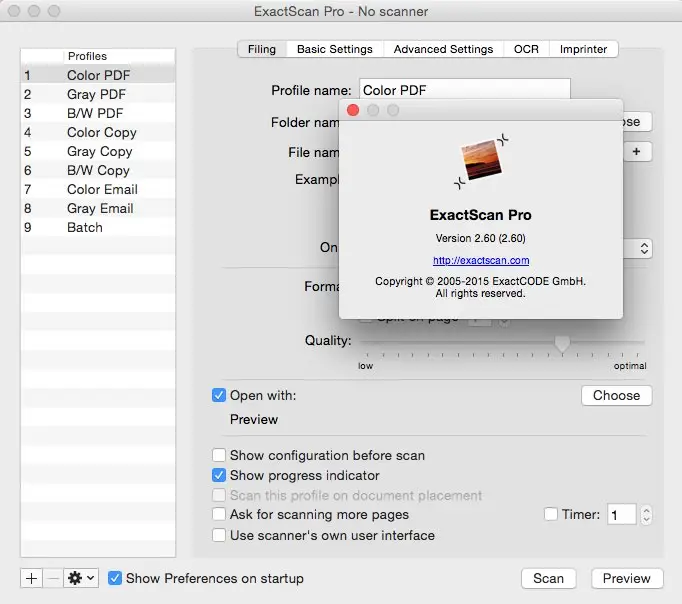Select the Gray PDF profile

point(98,94)
